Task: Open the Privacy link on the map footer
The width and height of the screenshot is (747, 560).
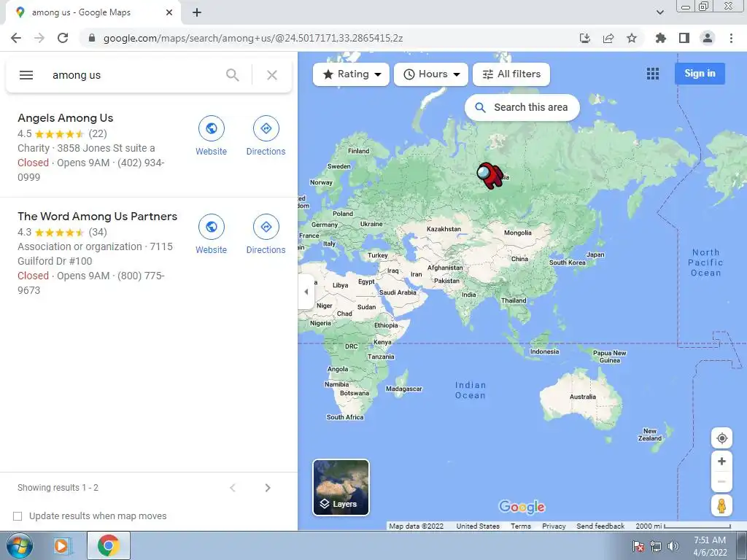Action: (x=554, y=526)
